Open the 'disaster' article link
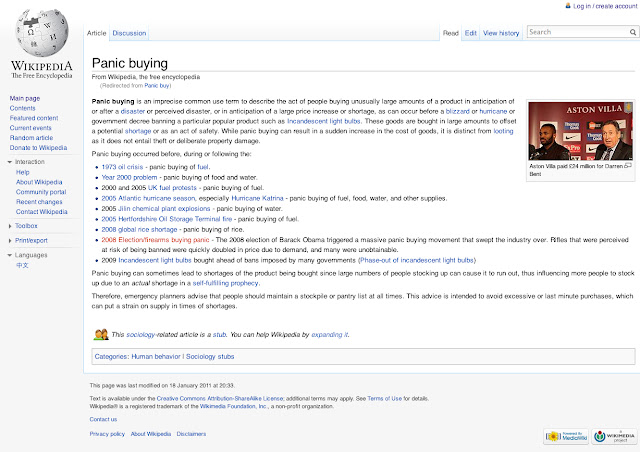 coord(133,111)
